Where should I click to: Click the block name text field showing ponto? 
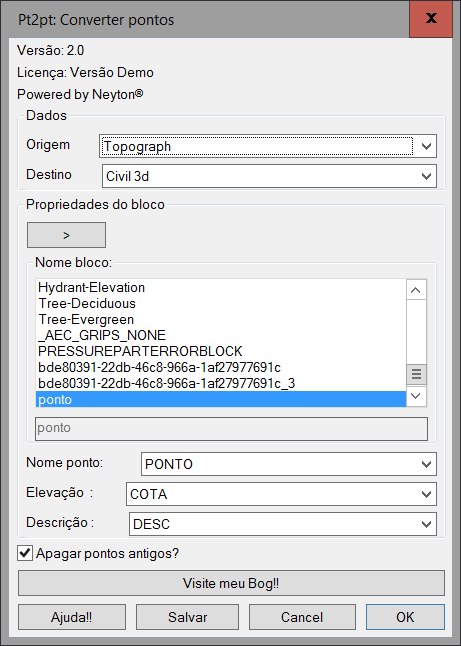(231, 428)
